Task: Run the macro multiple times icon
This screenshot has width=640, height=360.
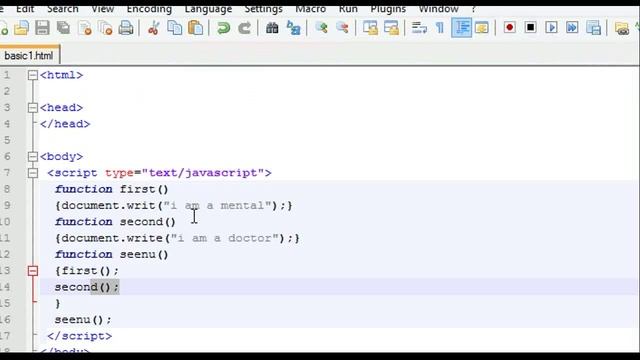Action: [572, 28]
